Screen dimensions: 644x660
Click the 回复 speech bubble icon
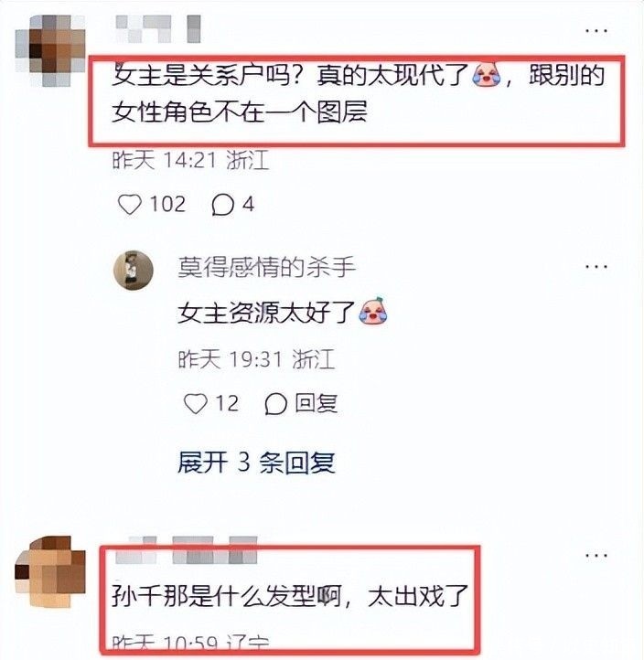(x=276, y=404)
